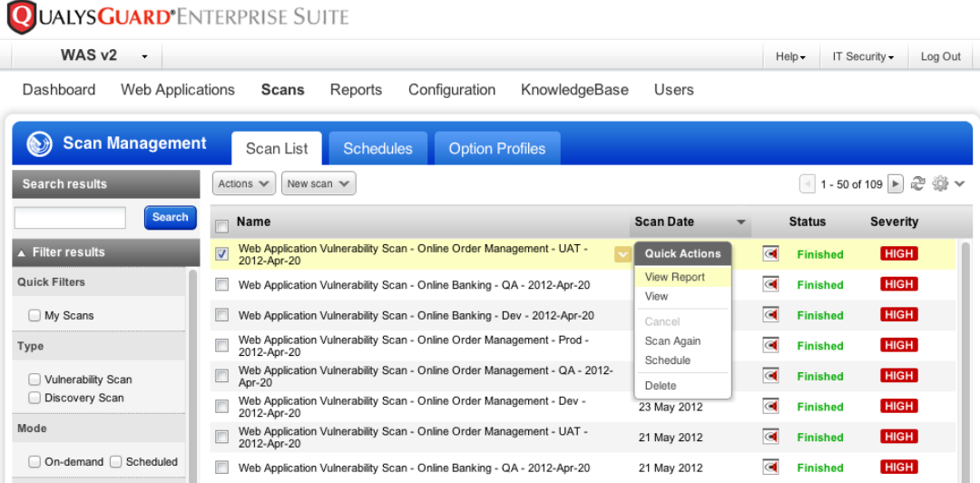
Task: Click scan type icon in first row
Action: [x=770, y=254]
